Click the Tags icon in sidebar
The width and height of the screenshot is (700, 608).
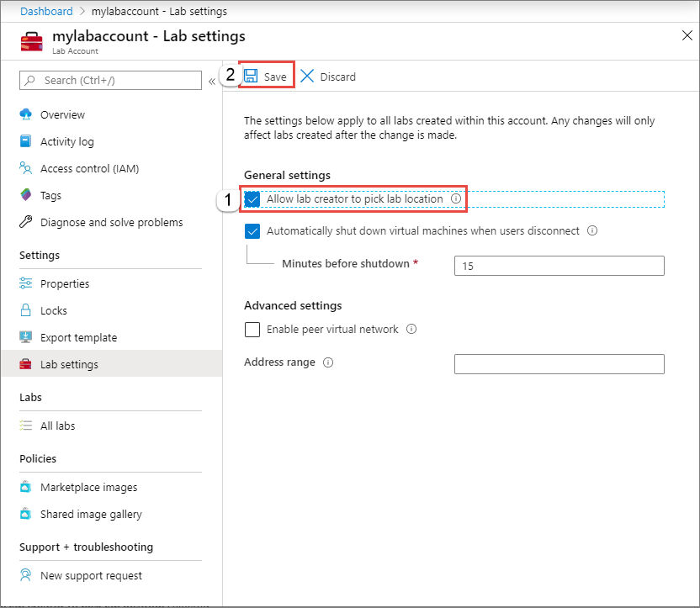(26, 194)
